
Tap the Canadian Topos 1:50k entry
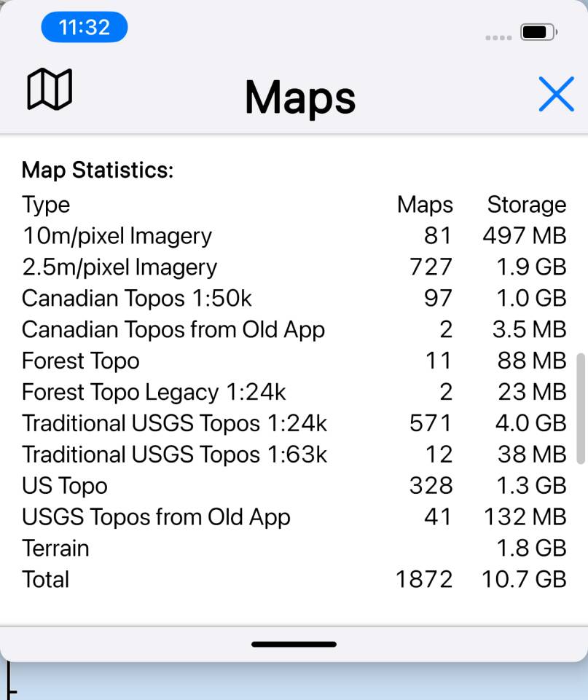coord(137,299)
